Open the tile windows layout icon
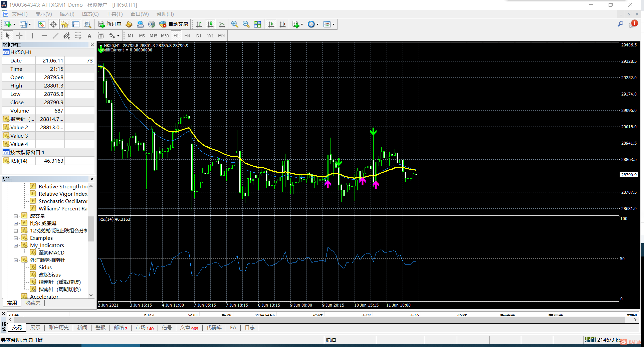Viewport: 644px width, 347px height. (257, 24)
